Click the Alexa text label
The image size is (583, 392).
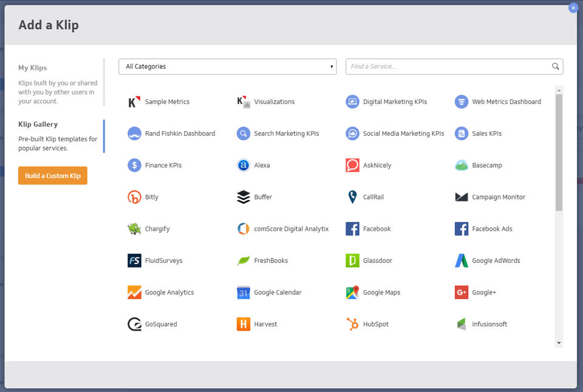tap(262, 165)
